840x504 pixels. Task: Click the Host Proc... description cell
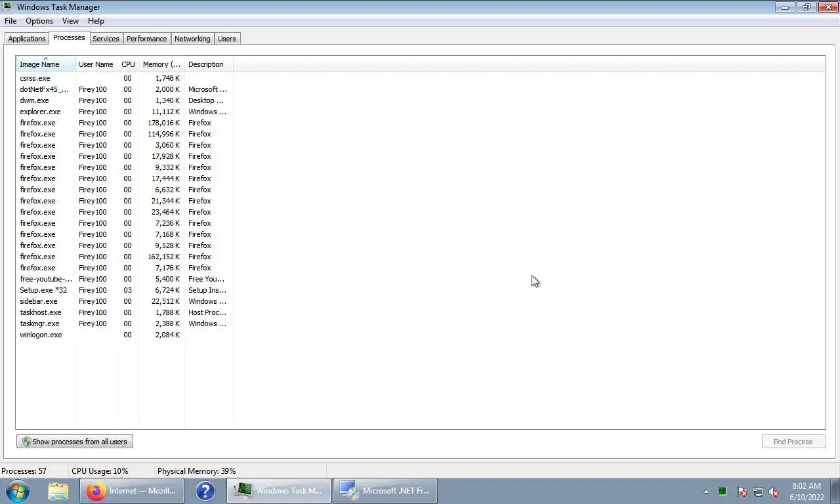pyautogui.click(x=207, y=312)
